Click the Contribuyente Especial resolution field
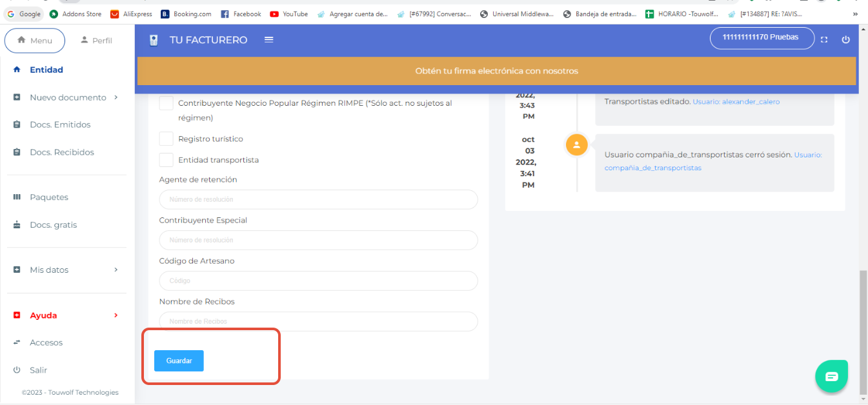Viewport: 868px width, 405px height. tap(318, 240)
